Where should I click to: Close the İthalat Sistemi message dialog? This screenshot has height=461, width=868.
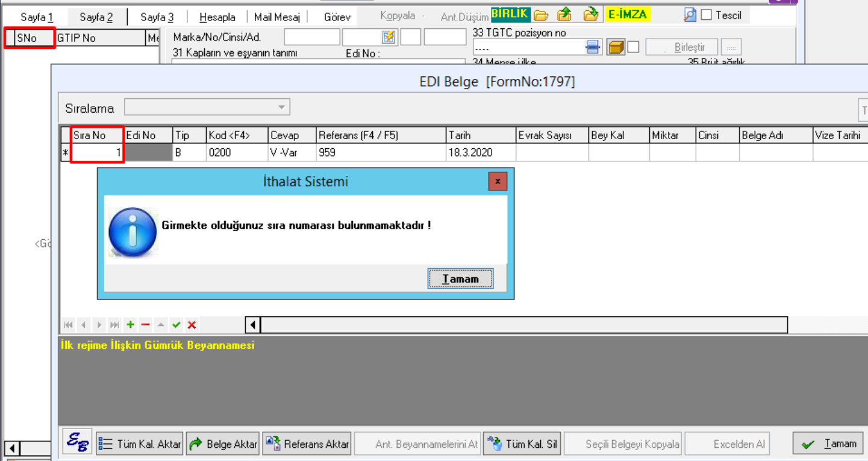click(x=498, y=181)
